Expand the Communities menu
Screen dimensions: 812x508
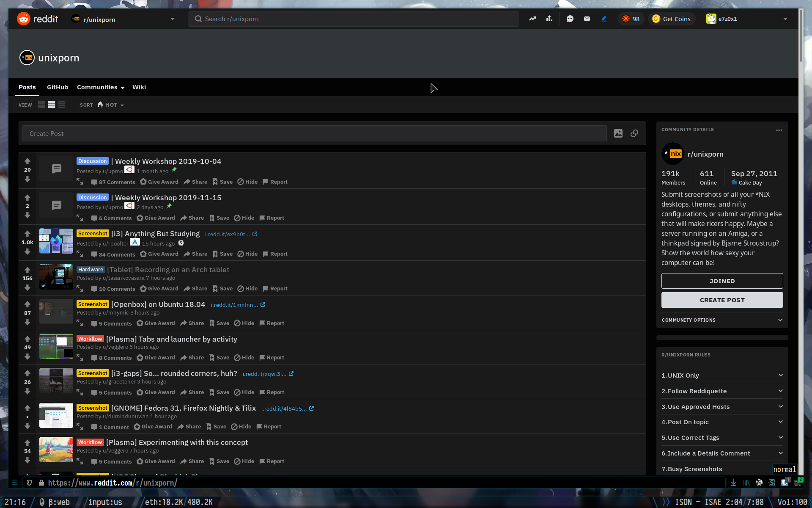point(101,87)
